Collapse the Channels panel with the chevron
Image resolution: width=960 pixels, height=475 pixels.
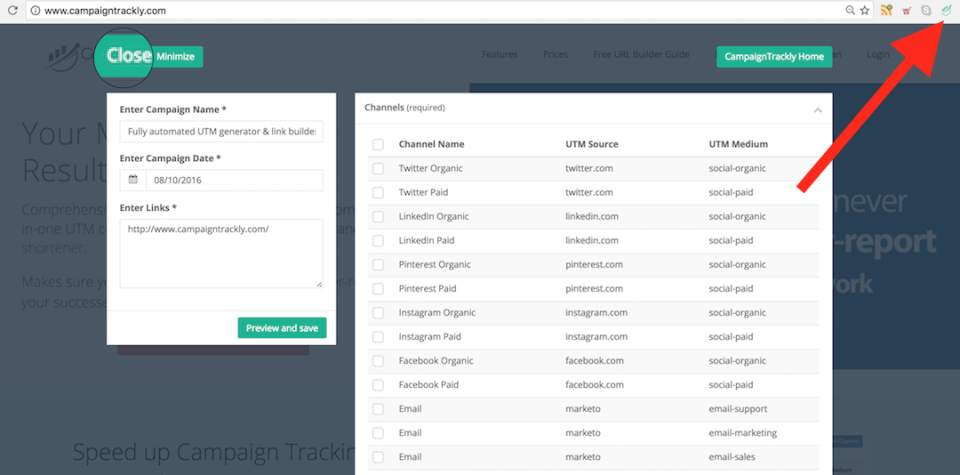coord(818,110)
